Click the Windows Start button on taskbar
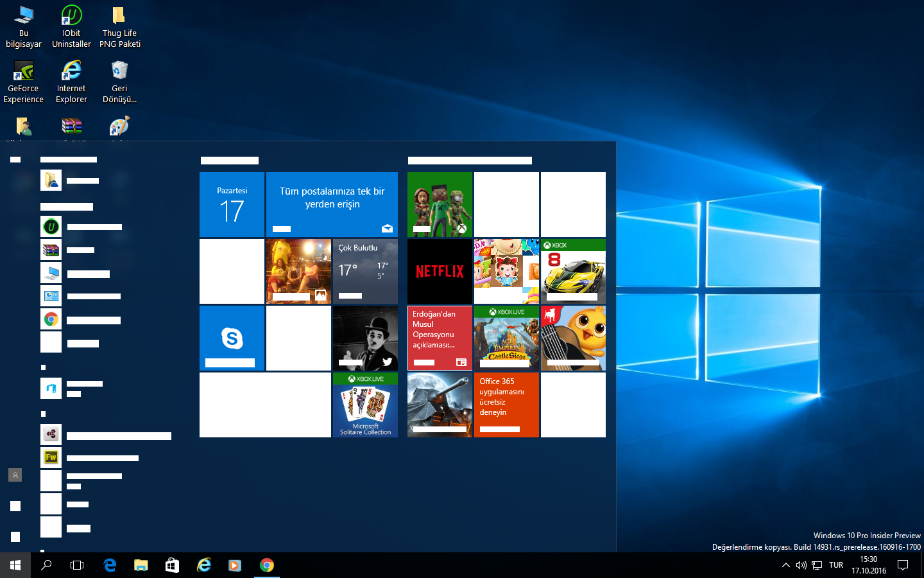This screenshot has height=578, width=924. 15,565
